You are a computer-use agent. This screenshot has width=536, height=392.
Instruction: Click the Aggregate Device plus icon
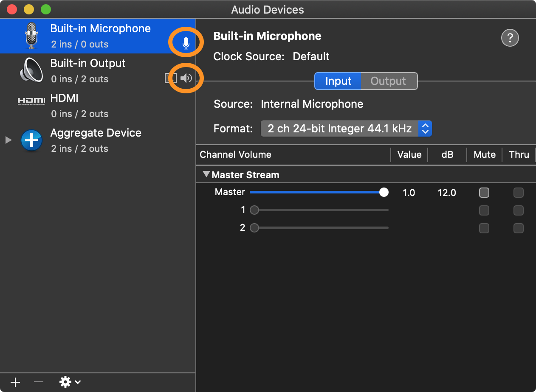pos(31,140)
